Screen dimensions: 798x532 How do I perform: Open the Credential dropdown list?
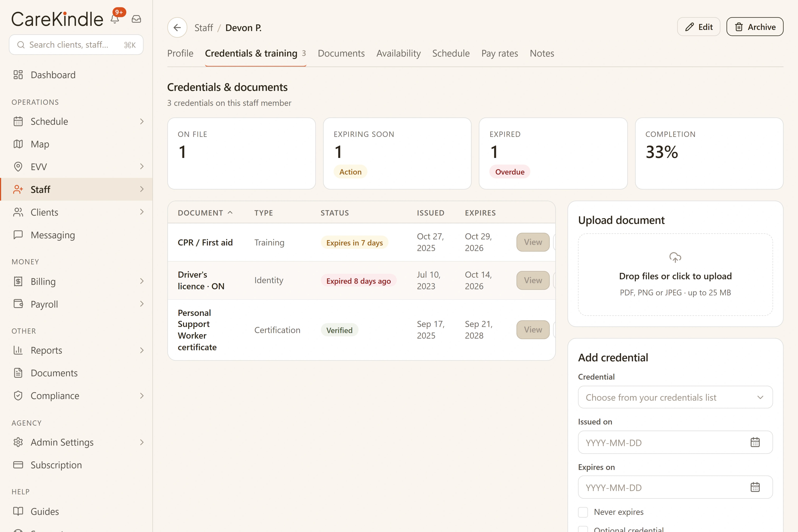(x=675, y=397)
